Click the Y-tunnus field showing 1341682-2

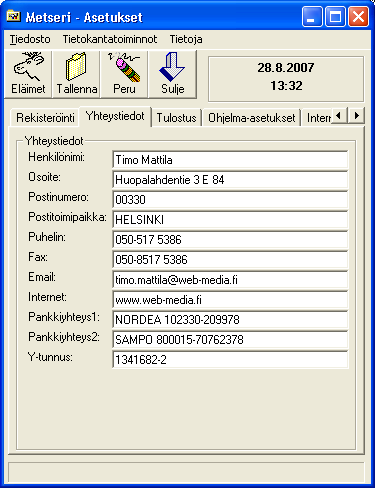tap(230, 360)
